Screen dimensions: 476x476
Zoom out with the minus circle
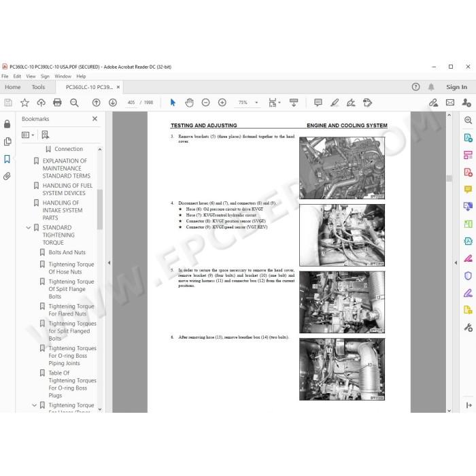pos(205,103)
